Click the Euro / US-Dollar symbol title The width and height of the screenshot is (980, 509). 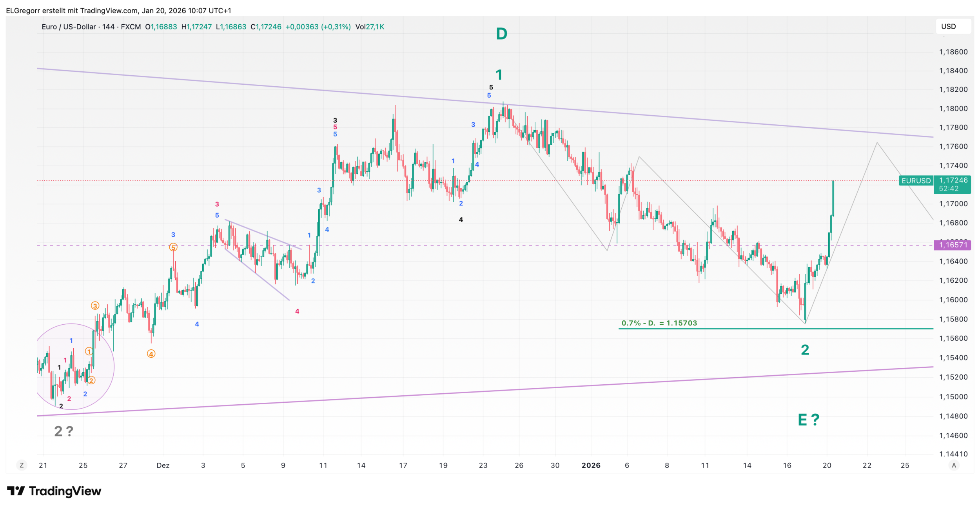coord(69,27)
